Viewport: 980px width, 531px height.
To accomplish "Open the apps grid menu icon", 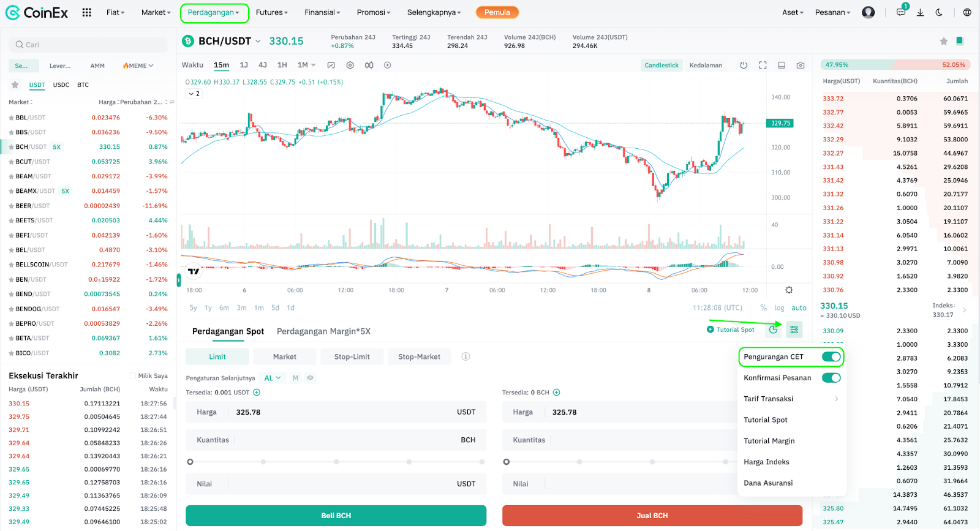I will coord(86,12).
